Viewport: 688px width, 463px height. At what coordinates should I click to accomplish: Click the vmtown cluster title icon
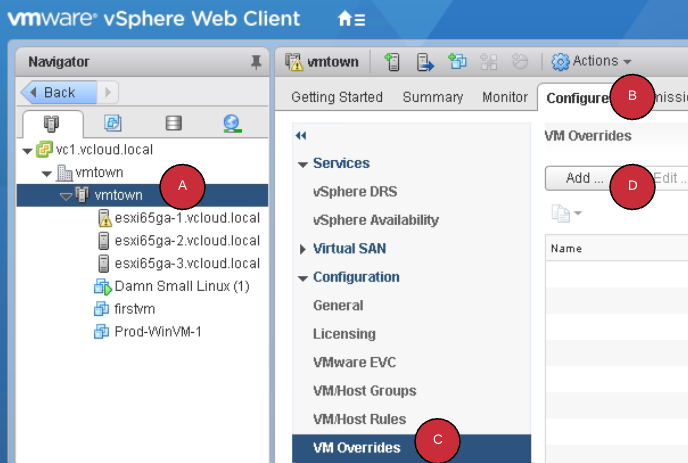point(294,62)
